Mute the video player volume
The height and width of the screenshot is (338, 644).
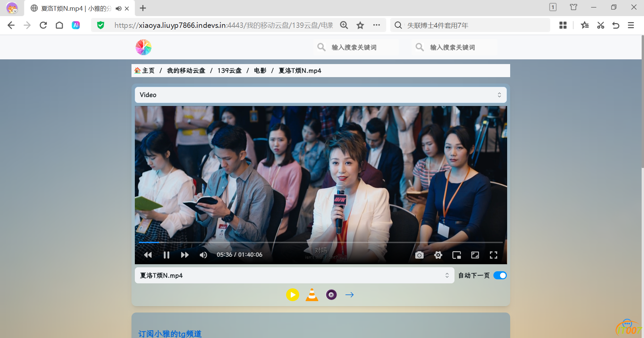click(x=203, y=255)
